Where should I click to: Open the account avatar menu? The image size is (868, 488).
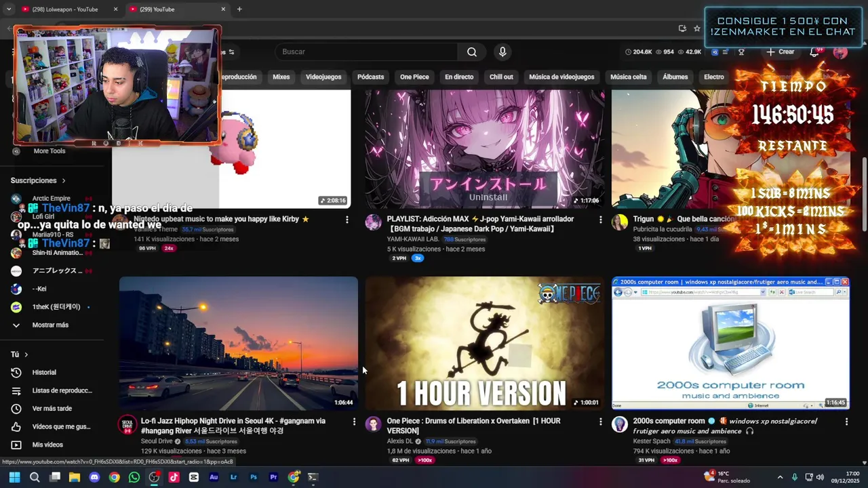click(x=840, y=52)
